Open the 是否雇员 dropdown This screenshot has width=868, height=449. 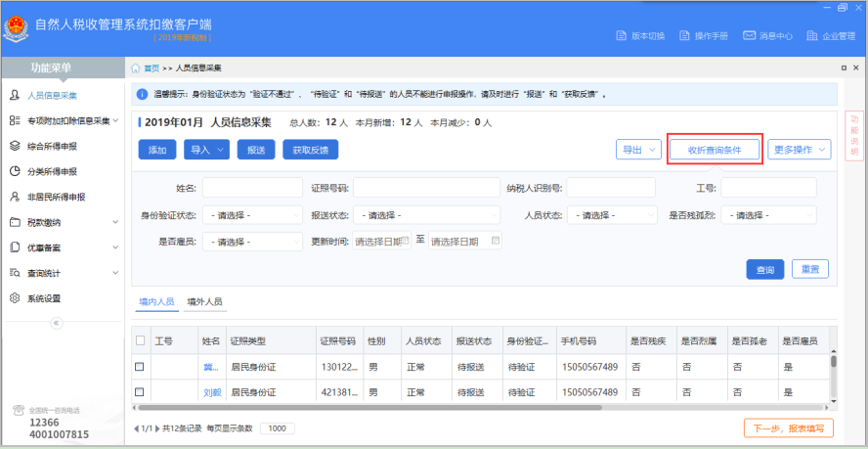(x=252, y=242)
